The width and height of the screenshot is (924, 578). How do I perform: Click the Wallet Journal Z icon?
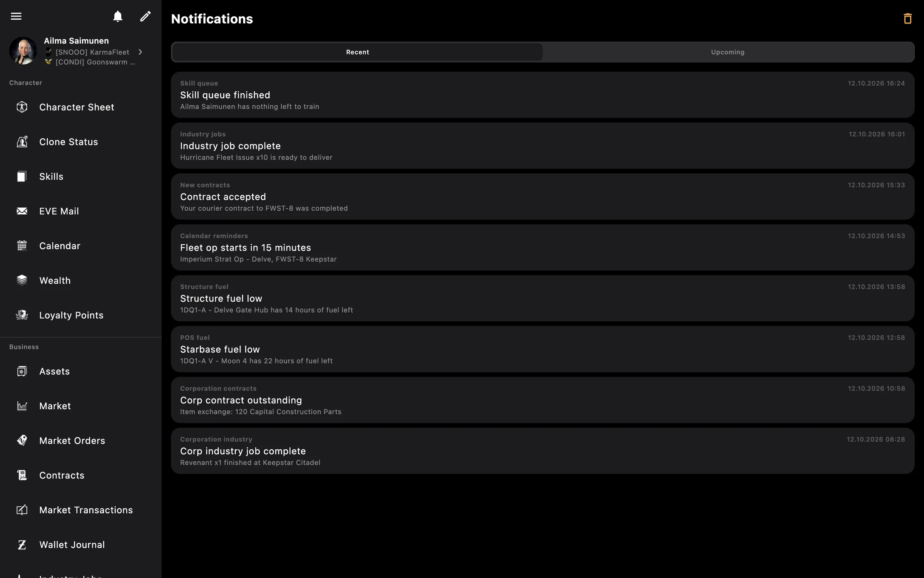coord(22,544)
